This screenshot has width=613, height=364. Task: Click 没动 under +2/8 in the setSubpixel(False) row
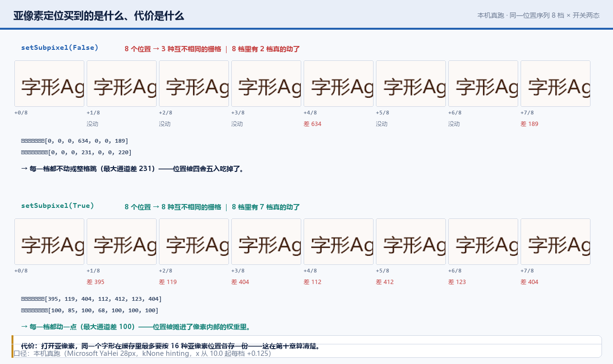pos(165,124)
